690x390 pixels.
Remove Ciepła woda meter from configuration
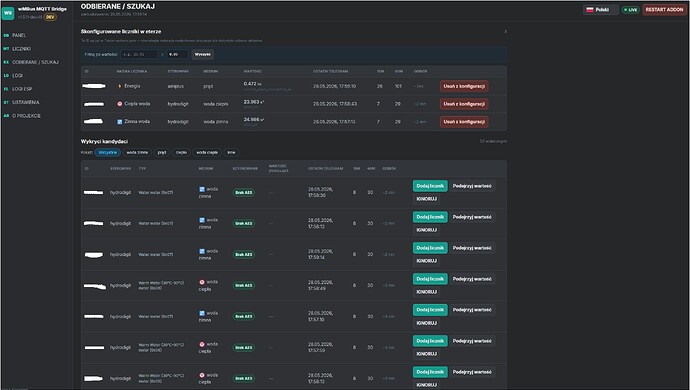pos(464,104)
